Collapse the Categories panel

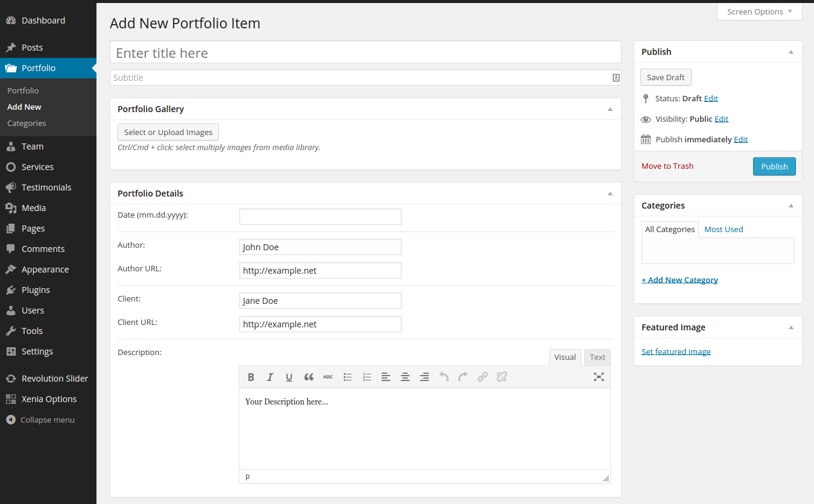tap(791, 206)
